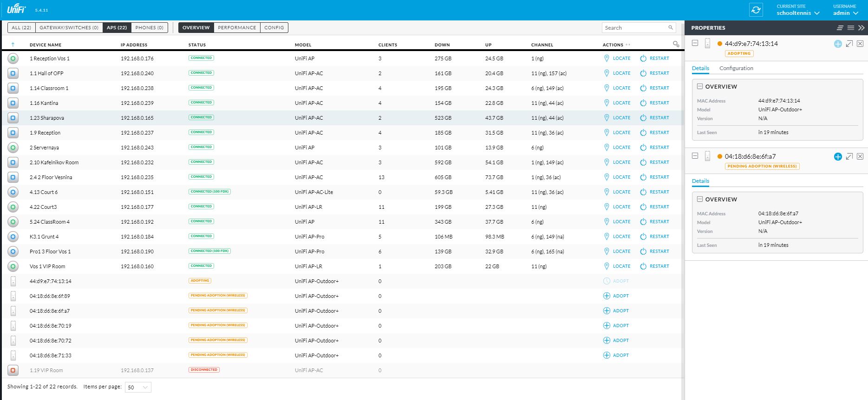This screenshot has height=400, width=868.
Task: Restart the 1.14 Classroom 1 AP
Action: tap(654, 88)
